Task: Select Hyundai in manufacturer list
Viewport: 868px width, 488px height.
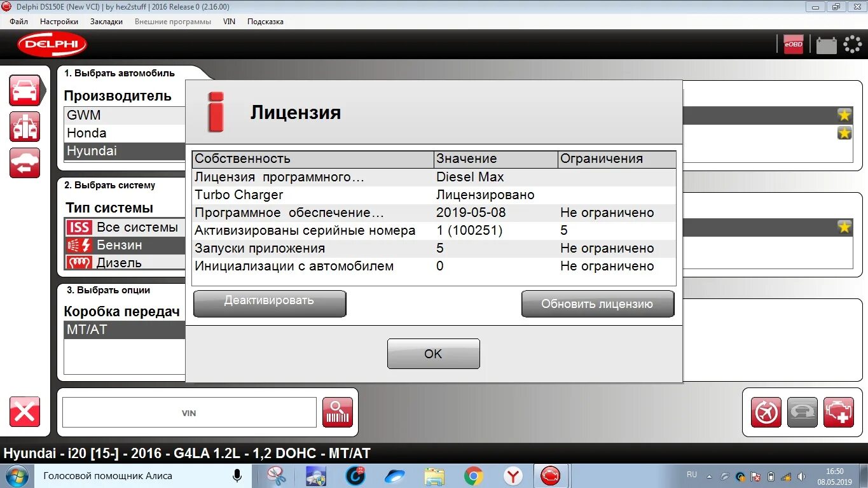Action: pos(125,151)
